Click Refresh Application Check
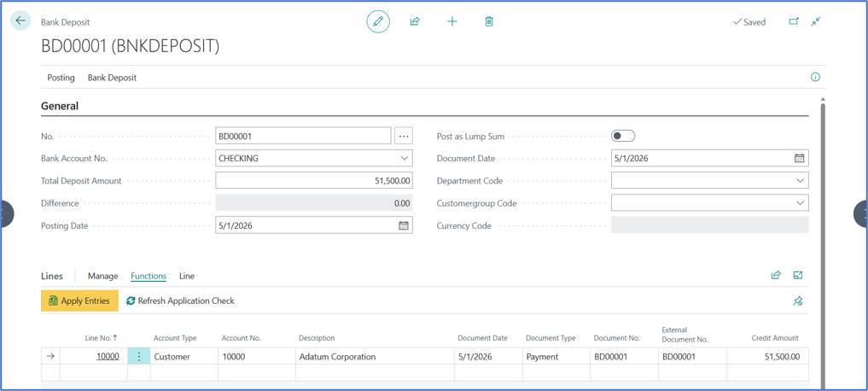The image size is (868, 391). [x=180, y=301]
